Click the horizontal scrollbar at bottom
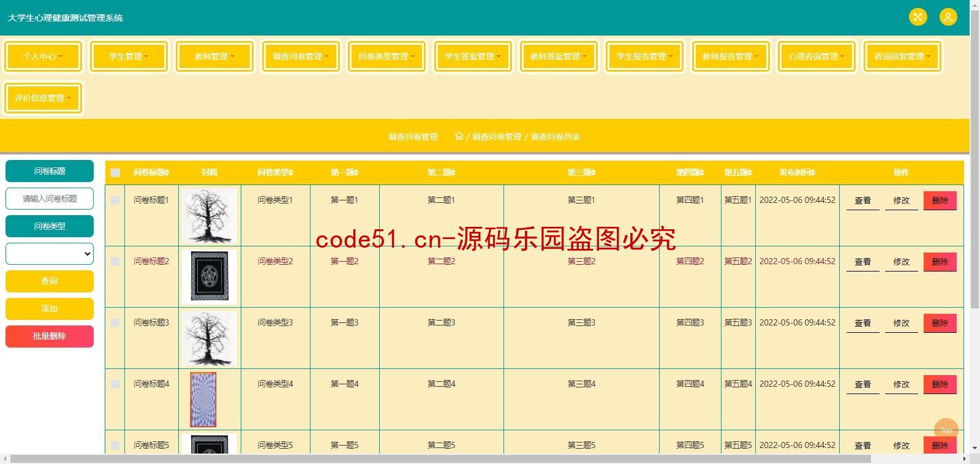Image resolution: width=980 pixels, height=464 pixels. click(441, 459)
